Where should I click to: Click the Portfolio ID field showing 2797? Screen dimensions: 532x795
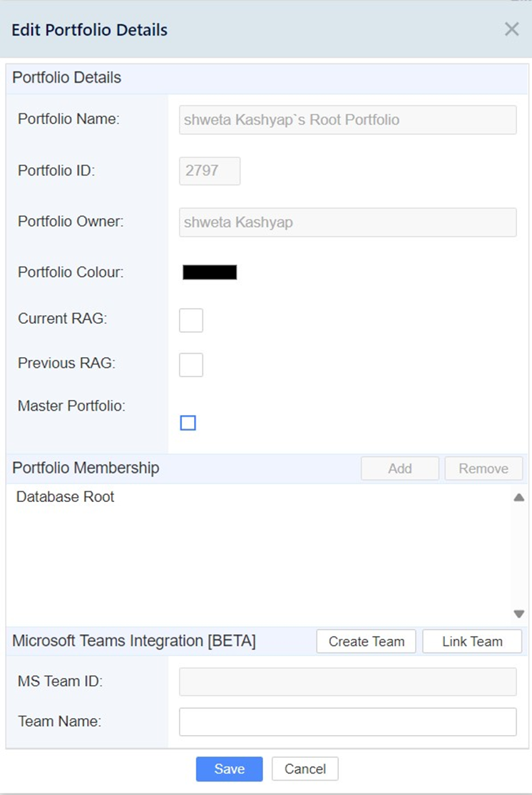[x=210, y=171]
